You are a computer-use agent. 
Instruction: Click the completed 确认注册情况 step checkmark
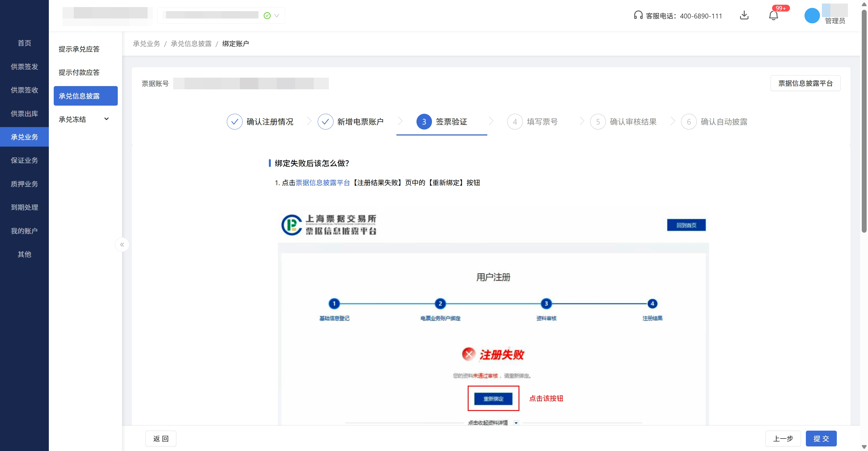tap(234, 122)
